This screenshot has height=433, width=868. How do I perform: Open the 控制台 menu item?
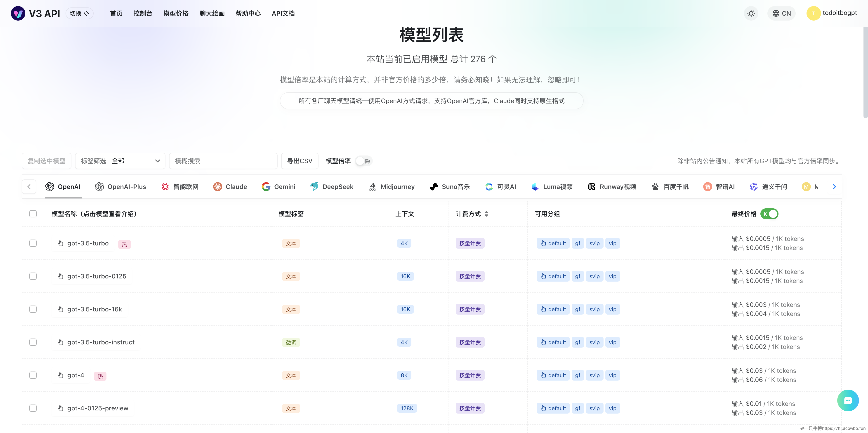tap(143, 14)
